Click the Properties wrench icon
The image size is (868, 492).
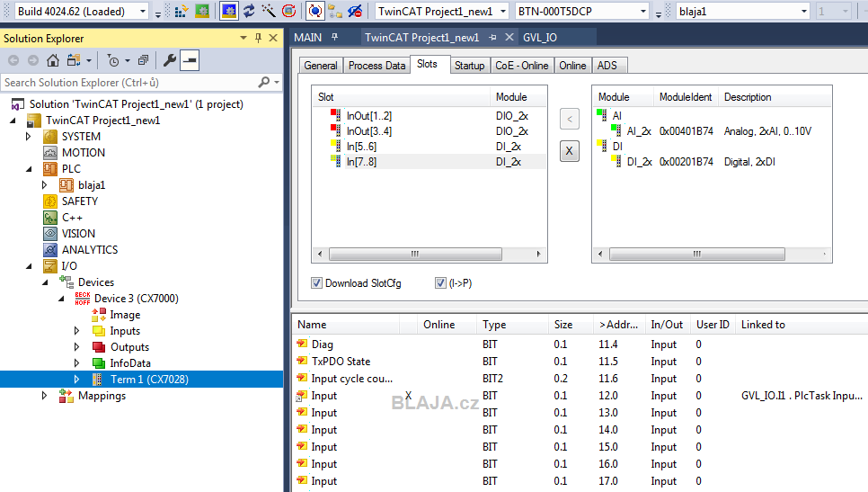pos(170,60)
